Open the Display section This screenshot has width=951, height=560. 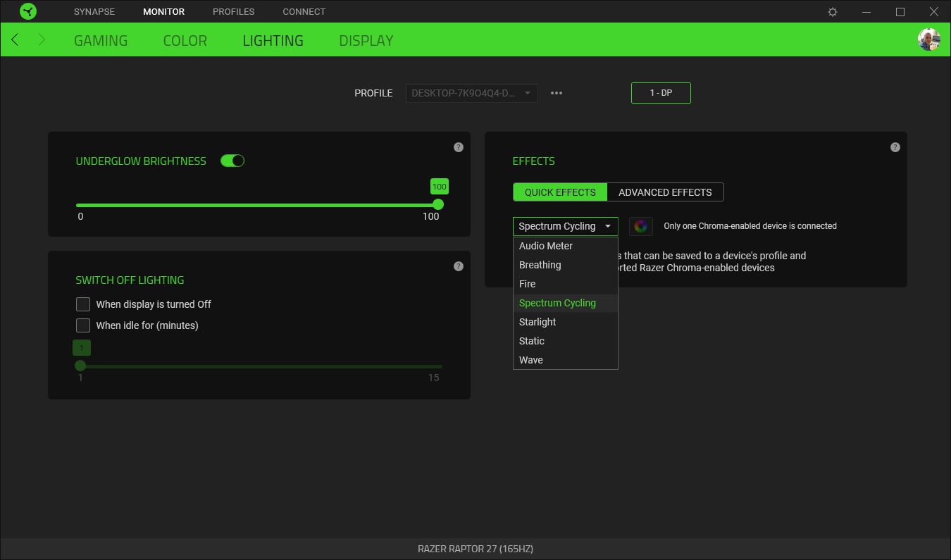pos(366,40)
